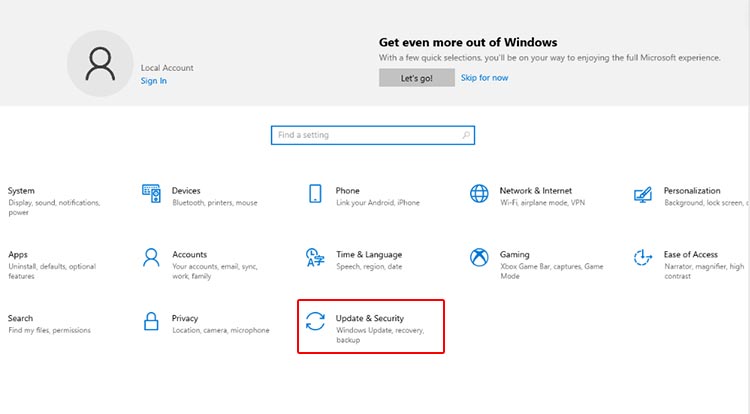Click the Skip for now link
The image size is (750, 414).
(485, 77)
